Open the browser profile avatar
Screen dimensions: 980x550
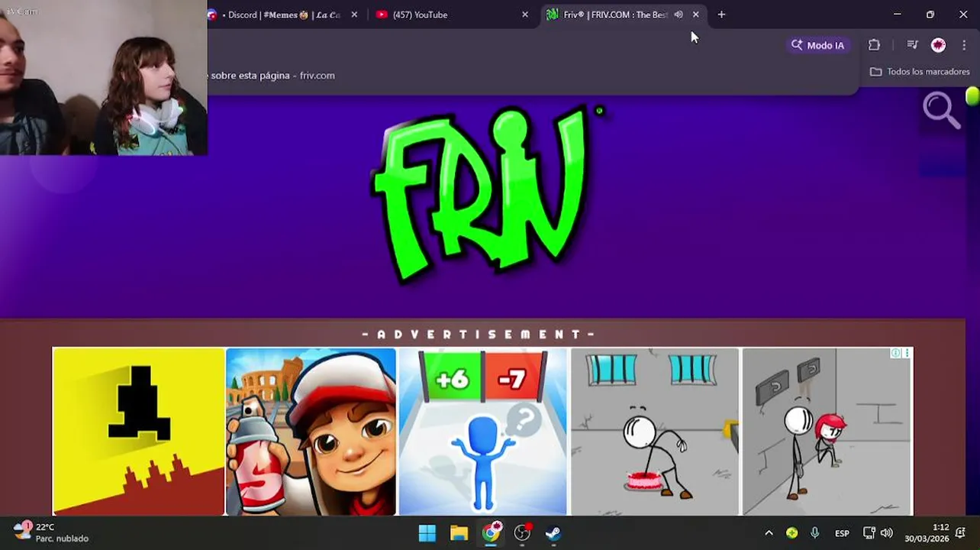click(x=938, y=45)
